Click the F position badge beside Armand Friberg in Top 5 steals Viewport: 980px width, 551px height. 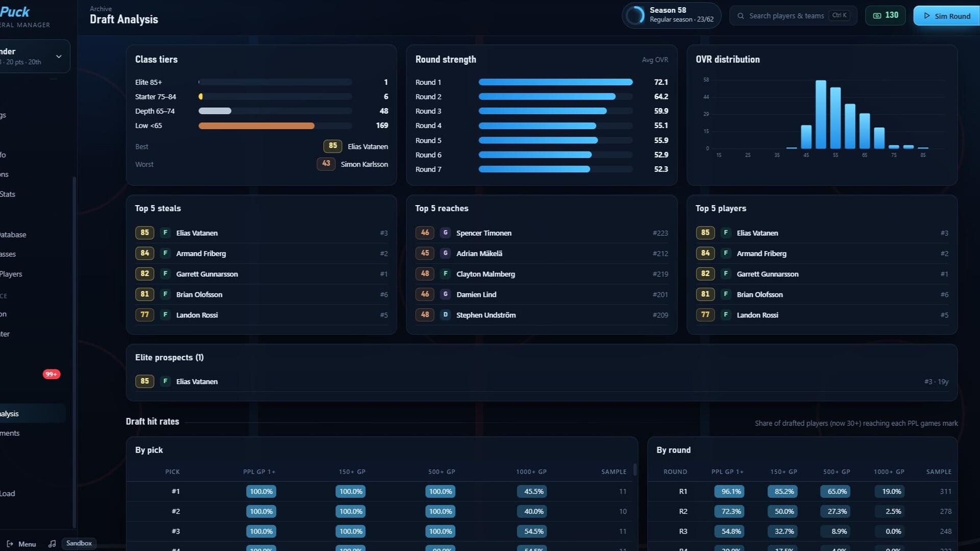pos(165,253)
